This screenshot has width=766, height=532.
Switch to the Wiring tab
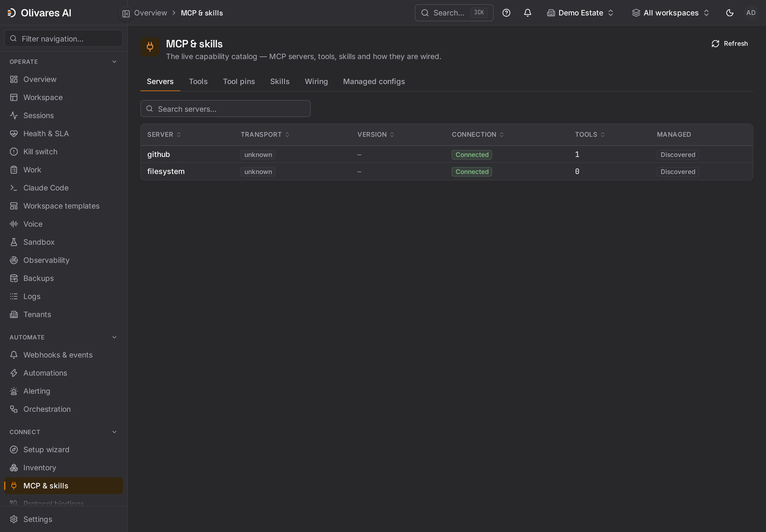point(316,81)
